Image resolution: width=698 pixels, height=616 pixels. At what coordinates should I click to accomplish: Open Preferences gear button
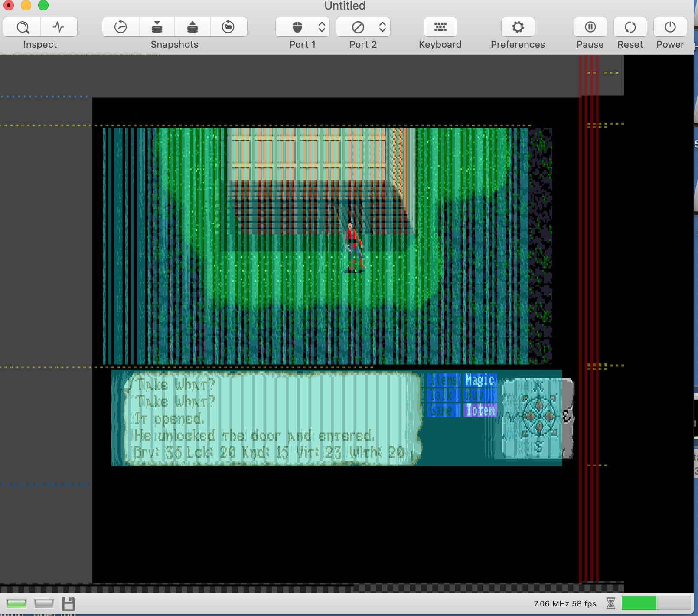point(518,27)
